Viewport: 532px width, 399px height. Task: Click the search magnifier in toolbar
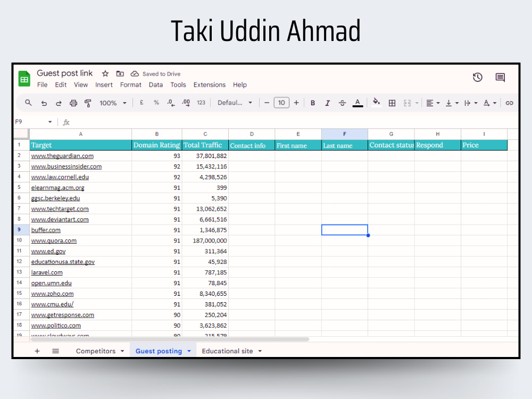pyautogui.click(x=29, y=103)
